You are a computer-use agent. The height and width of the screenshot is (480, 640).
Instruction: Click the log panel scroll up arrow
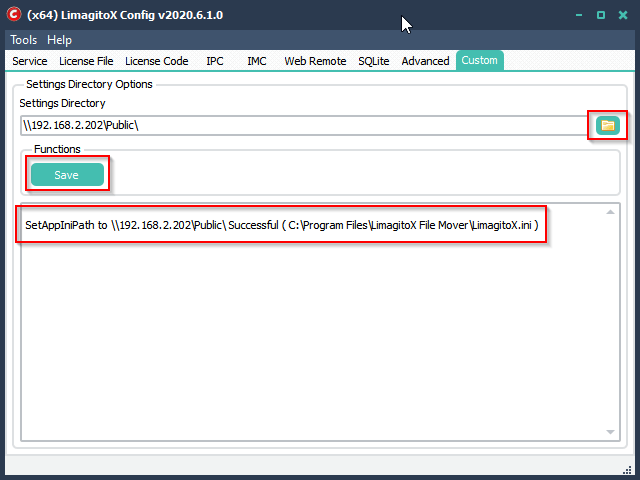click(x=610, y=212)
